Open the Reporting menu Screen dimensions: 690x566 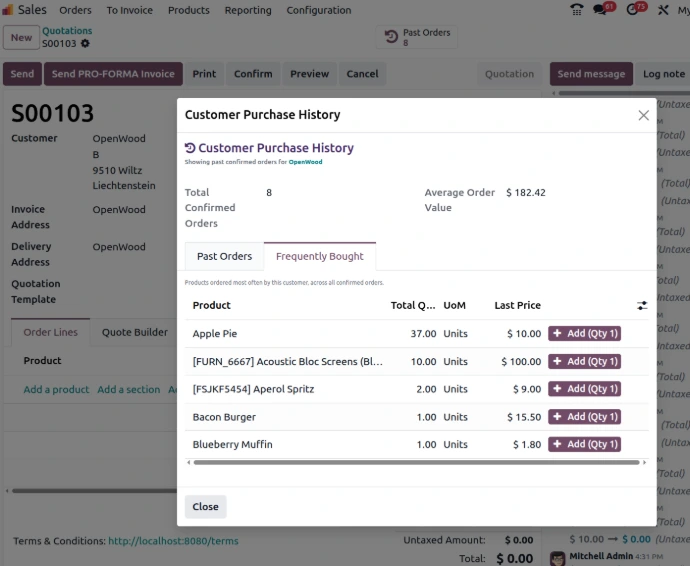coord(248,10)
